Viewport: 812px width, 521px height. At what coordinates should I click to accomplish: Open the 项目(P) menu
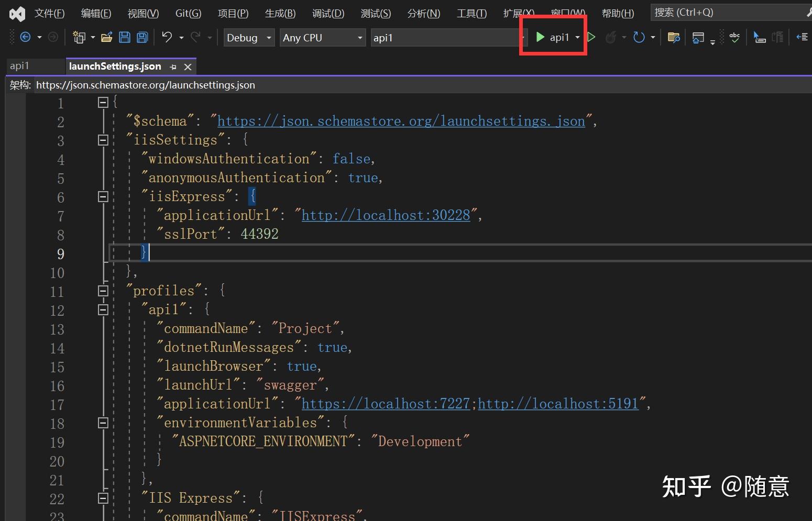[233, 14]
